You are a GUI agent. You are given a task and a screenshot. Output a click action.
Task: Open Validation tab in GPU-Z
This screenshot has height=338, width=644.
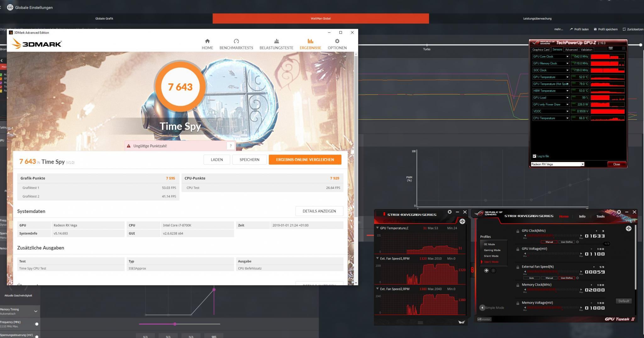click(x=586, y=50)
